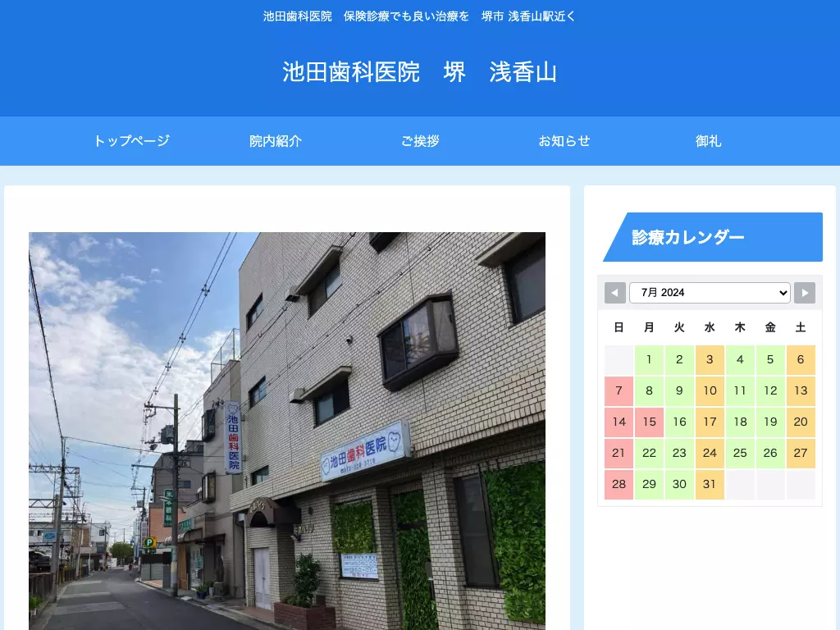Click the 土 weekday header
This screenshot has height=630, width=840.
[x=801, y=327]
